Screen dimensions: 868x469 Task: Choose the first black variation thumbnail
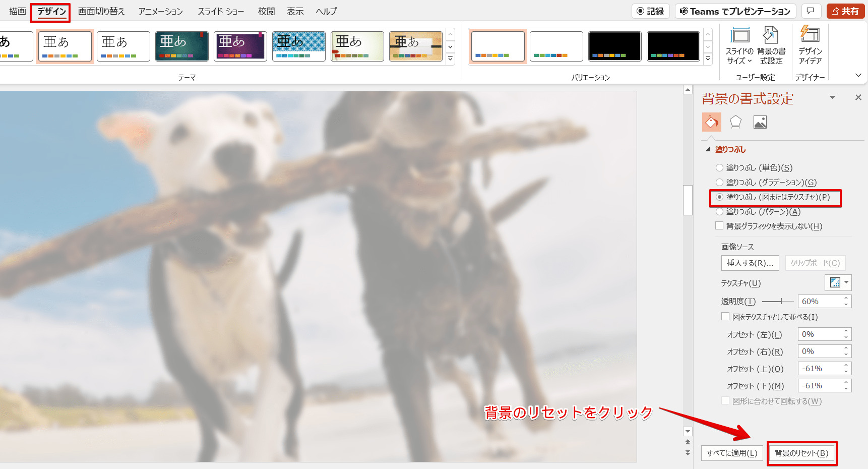tap(615, 46)
